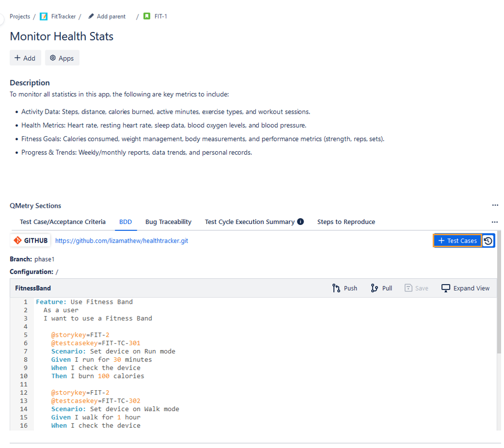
Task: Click the green FIT-1 issue icon in breadcrumb
Action: click(x=146, y=16)
